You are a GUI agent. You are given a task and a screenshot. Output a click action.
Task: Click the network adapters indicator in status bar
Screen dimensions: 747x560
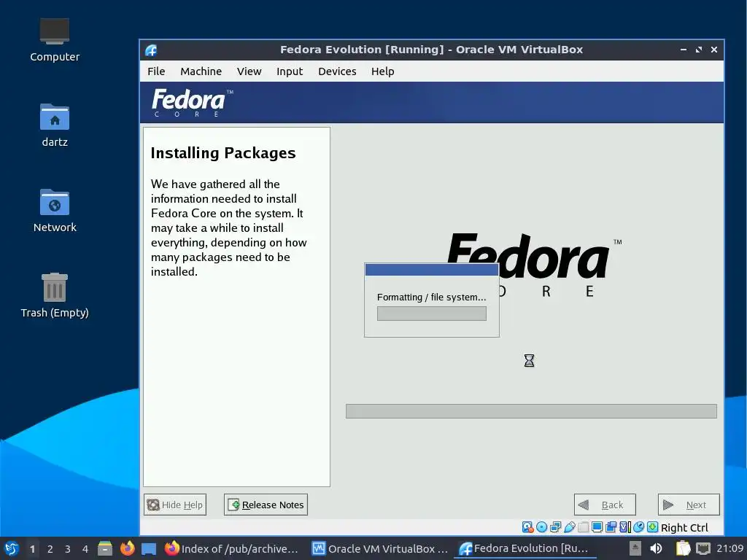click(555, 527)
